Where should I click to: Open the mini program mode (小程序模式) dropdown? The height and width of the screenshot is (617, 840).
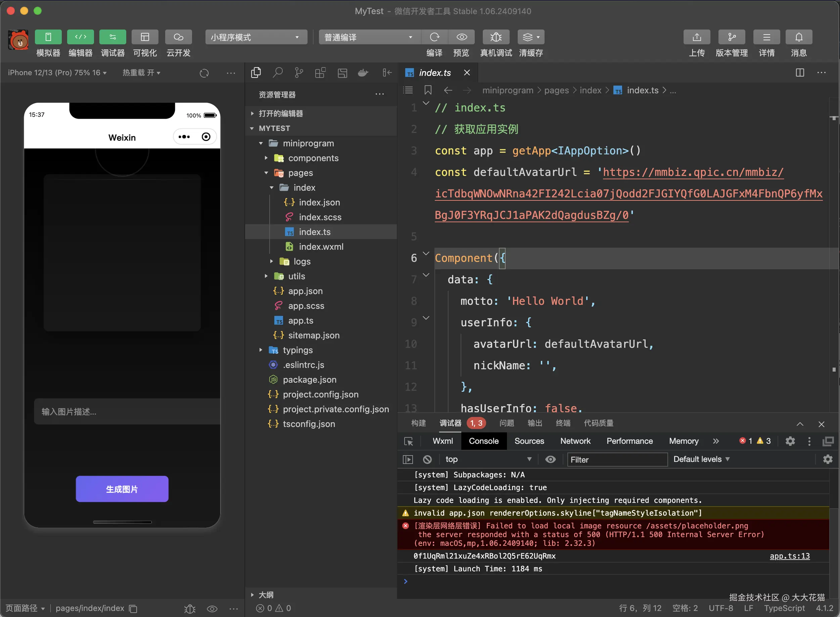(x=256, y=37)
